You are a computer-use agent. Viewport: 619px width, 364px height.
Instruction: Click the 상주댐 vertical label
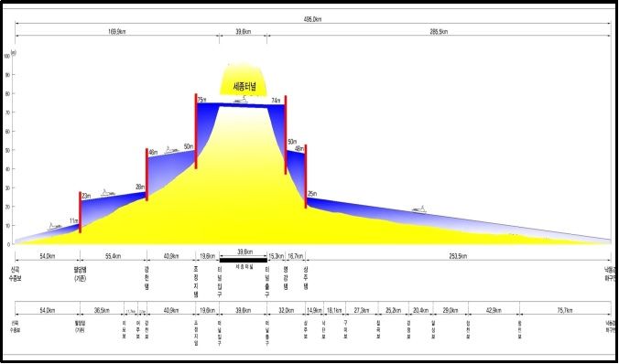(305, 279)
